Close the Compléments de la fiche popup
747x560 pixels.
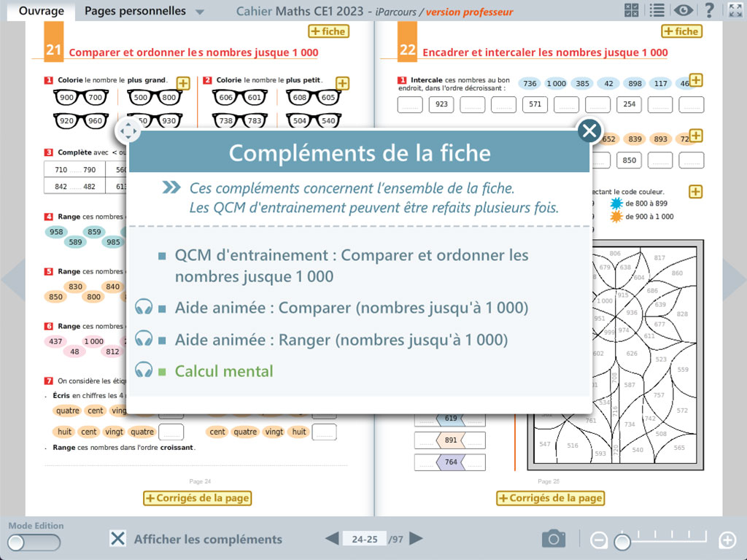[x=589, y=131]
